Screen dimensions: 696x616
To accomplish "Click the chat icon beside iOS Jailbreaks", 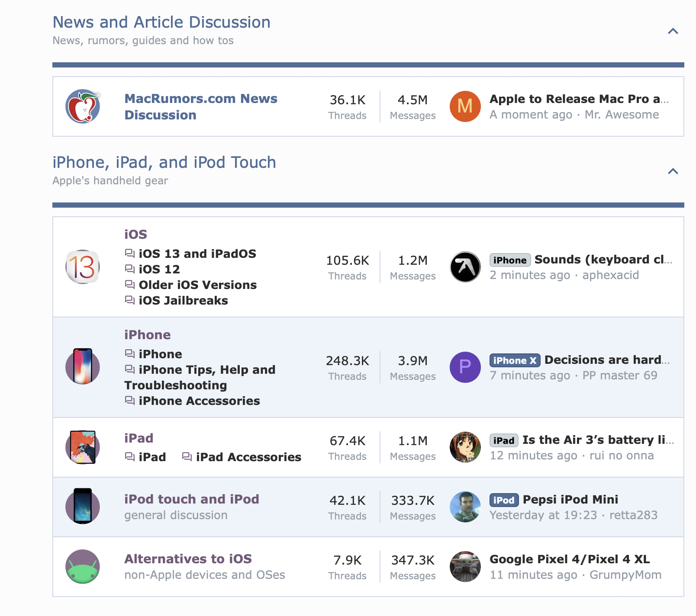I will [130, 300].
